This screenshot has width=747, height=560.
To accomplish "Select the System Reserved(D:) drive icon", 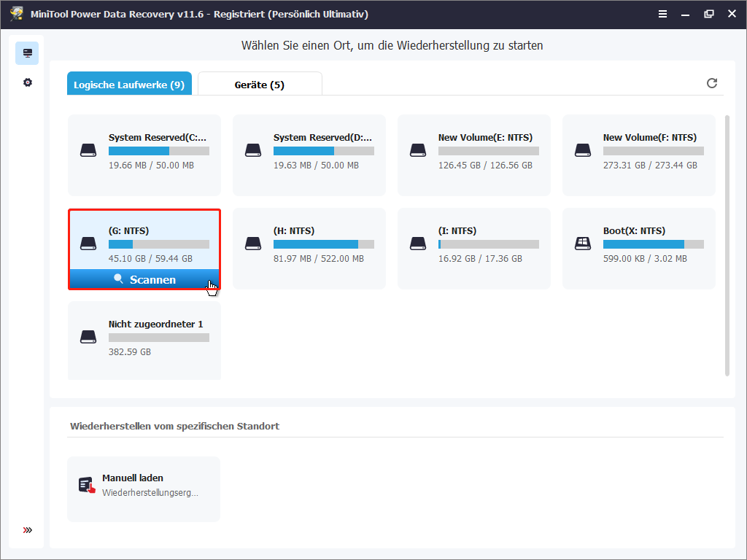I will (x=253, y=150).
